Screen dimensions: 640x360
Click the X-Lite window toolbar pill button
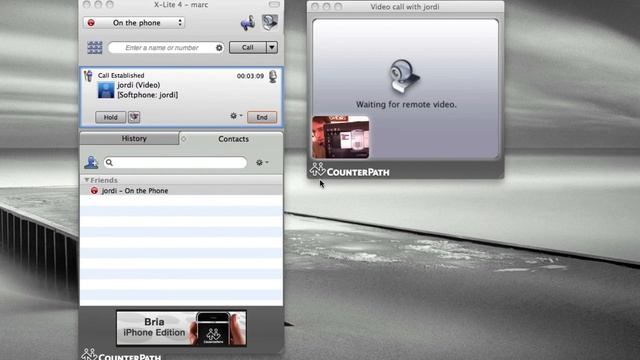tap(274, 4)
